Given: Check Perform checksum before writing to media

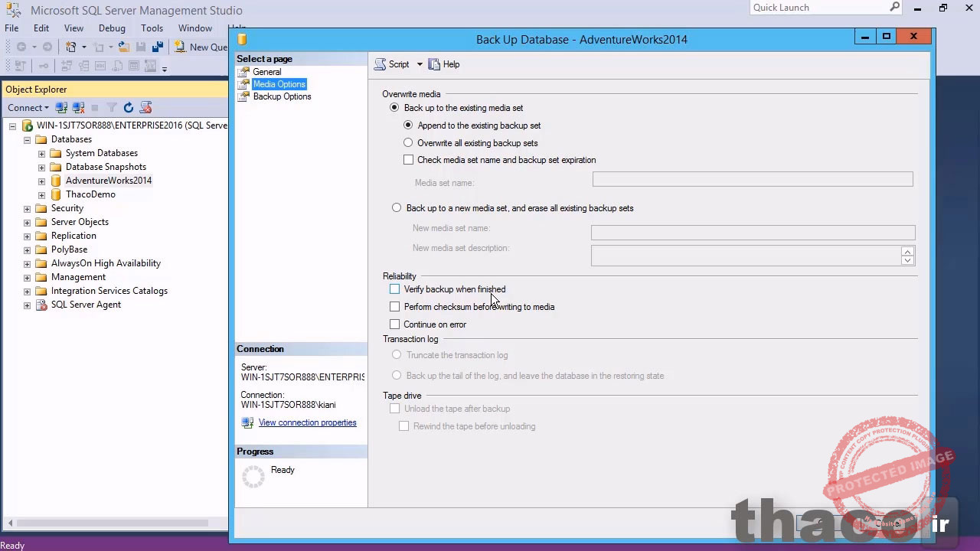Looking at the screenshot, I should click(395, 307).
